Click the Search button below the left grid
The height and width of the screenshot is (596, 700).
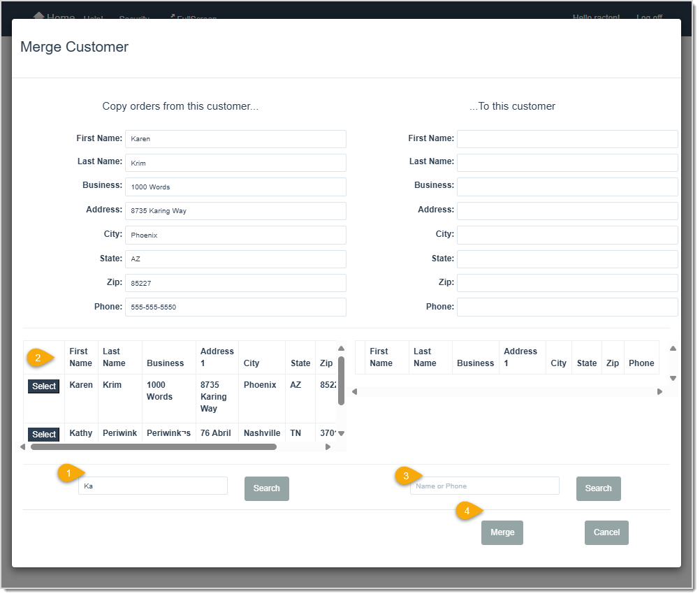pyautogui.click(x=266, y=488)
